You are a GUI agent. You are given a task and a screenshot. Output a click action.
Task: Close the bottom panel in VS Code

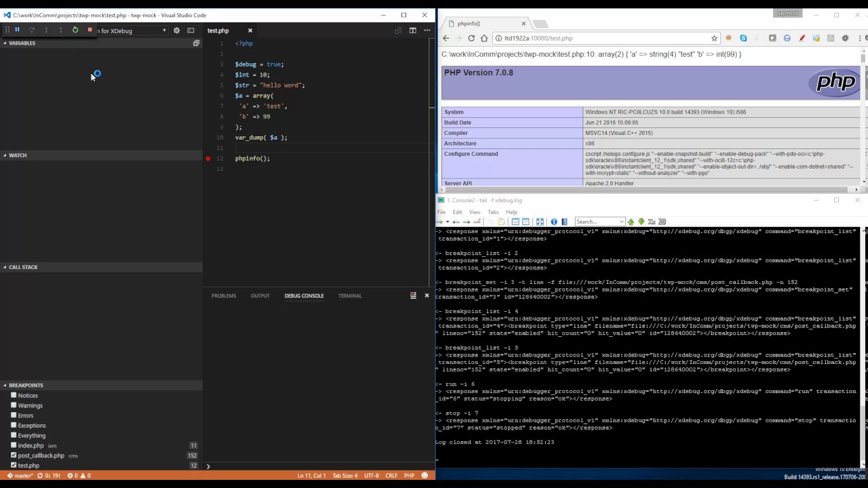[x=427, y=296]
